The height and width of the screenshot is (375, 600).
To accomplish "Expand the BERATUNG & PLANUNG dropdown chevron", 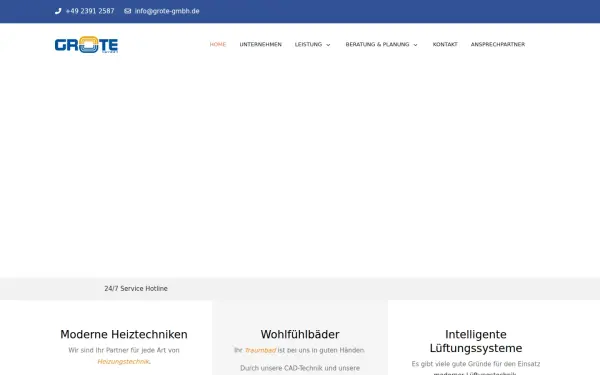I will coord(416,45).
